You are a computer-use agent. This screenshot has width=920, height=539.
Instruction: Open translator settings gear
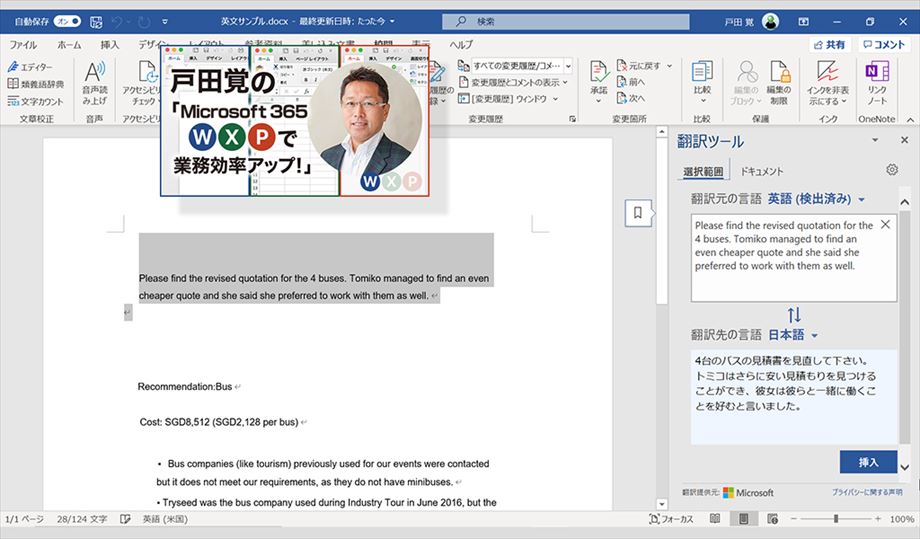point(892,170)
